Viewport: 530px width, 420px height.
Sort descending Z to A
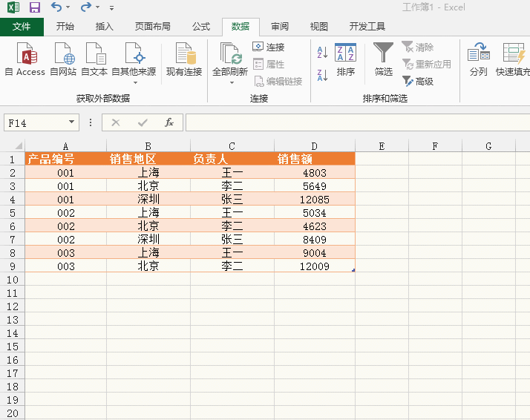[x=322, y=75]
